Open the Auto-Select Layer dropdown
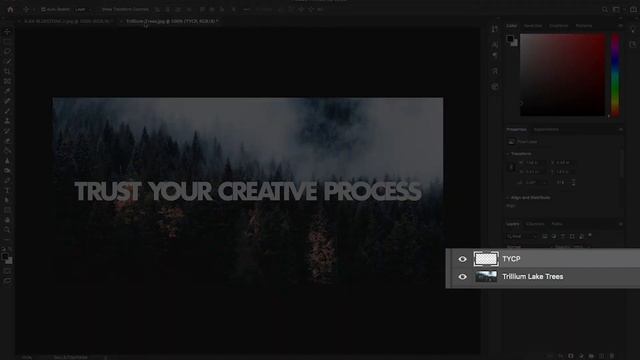 click(x=82, y=9)
